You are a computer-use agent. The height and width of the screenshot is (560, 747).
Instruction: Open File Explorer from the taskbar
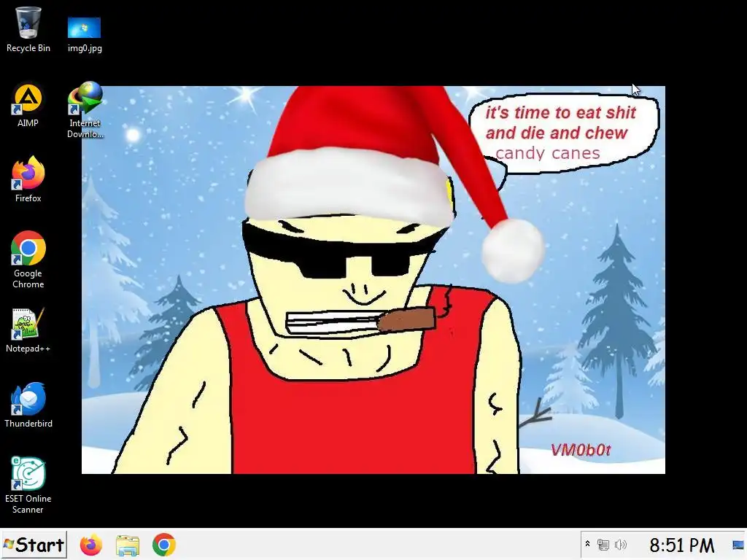[x=127, y=545]
